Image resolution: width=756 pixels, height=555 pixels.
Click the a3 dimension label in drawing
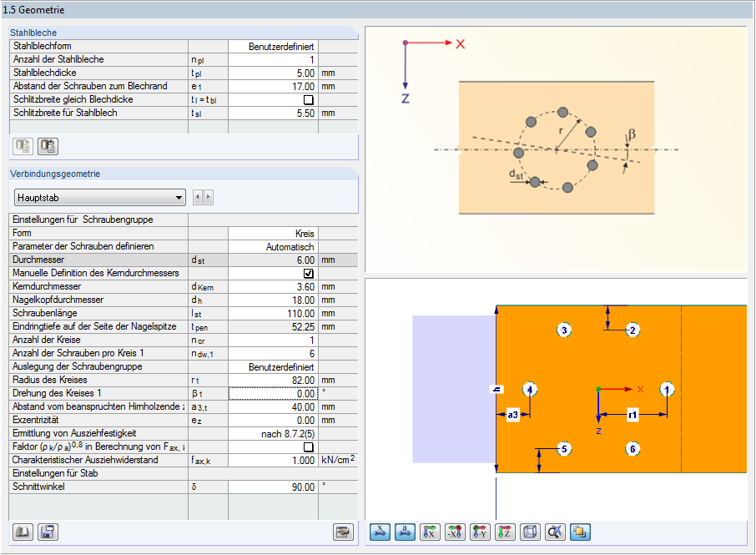[x=512, y=415]
